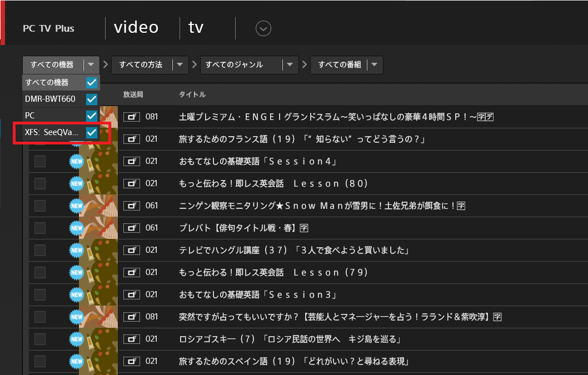Click the 放送局 column header
588x375 pixels.
point(133,94)
